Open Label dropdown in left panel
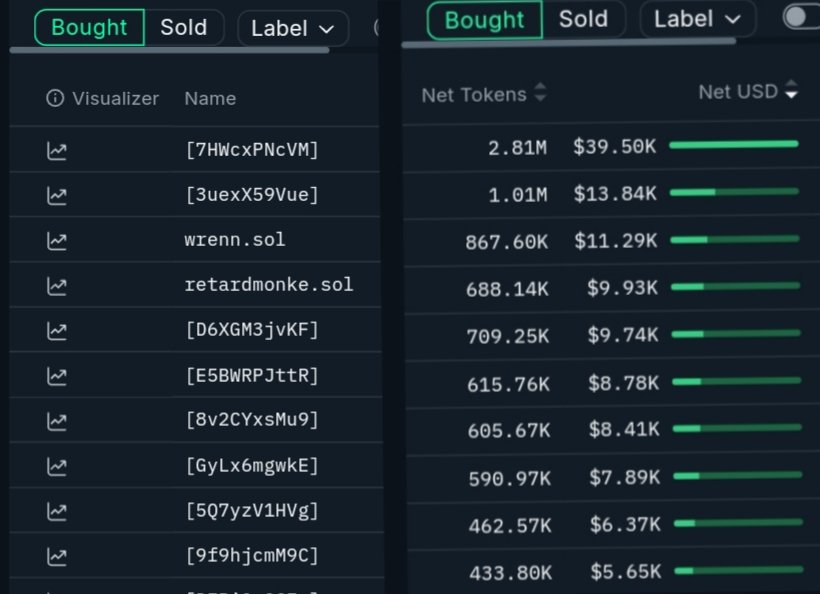This screenshot has width=820, height=594. [x=292, y=28]
